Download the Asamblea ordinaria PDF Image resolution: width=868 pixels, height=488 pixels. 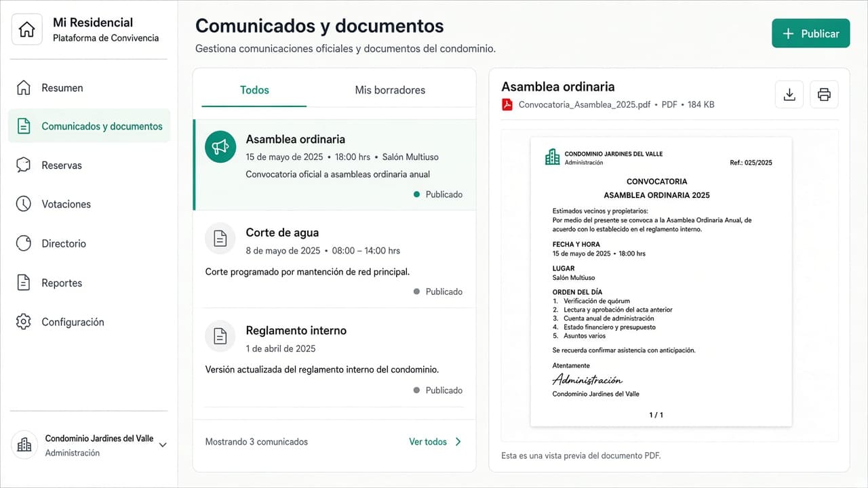coord(789,95)
